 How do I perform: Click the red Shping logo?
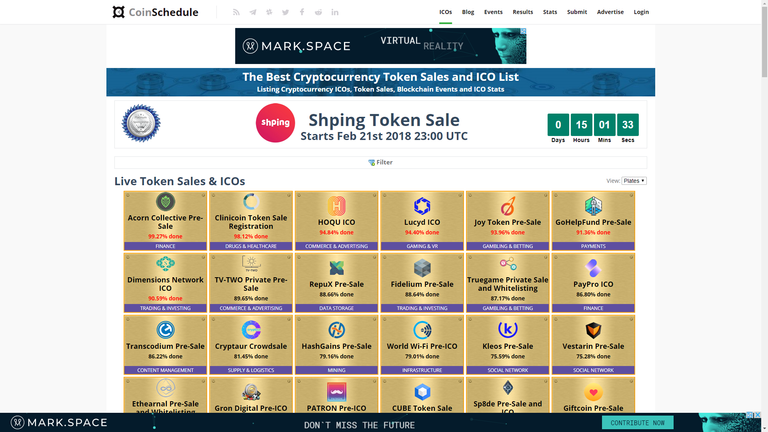tap(275, 123)
